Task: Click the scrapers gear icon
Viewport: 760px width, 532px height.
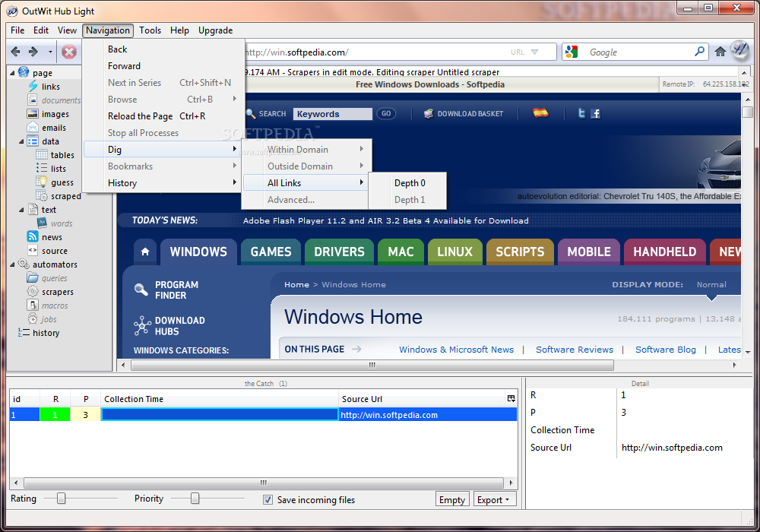Action: click(33, 292)
